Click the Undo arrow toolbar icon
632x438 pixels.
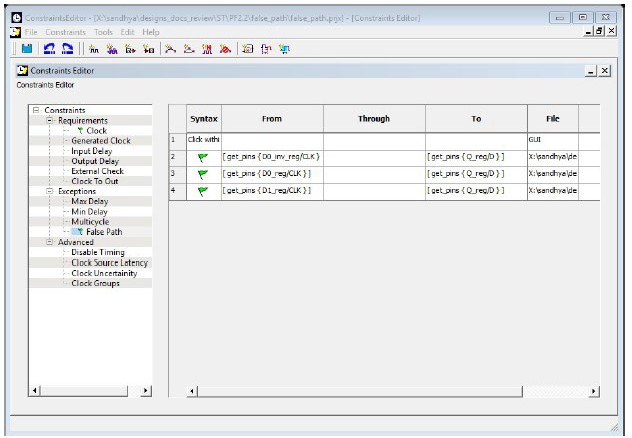tap(48, 48)
